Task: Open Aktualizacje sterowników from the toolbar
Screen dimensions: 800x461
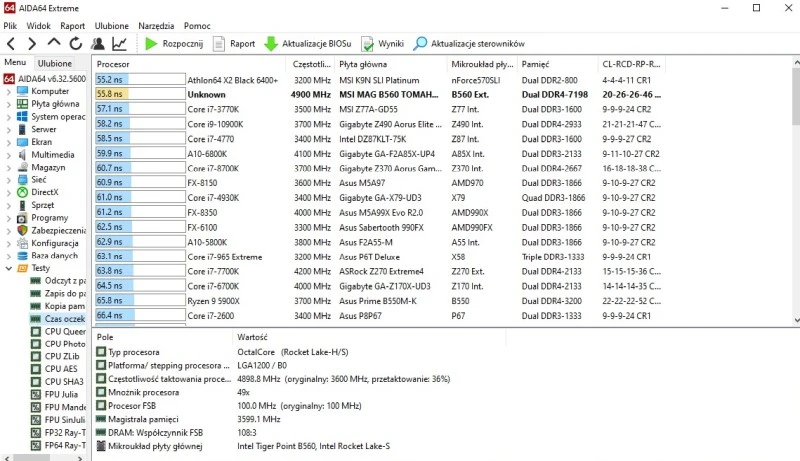Action: click(470, 44)
